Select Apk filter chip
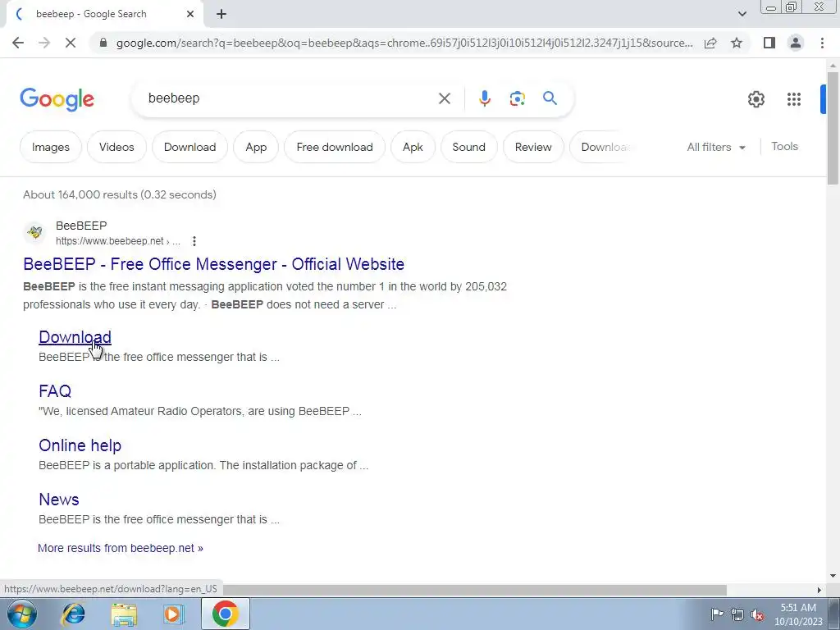 pyautogui.click(x=413, y=147)
